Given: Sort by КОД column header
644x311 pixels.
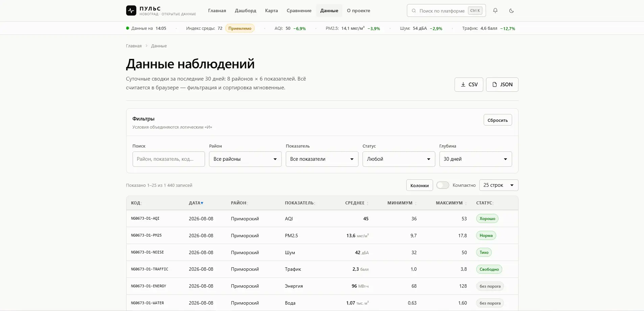Looking at the screenshot, I should (136, 203).
